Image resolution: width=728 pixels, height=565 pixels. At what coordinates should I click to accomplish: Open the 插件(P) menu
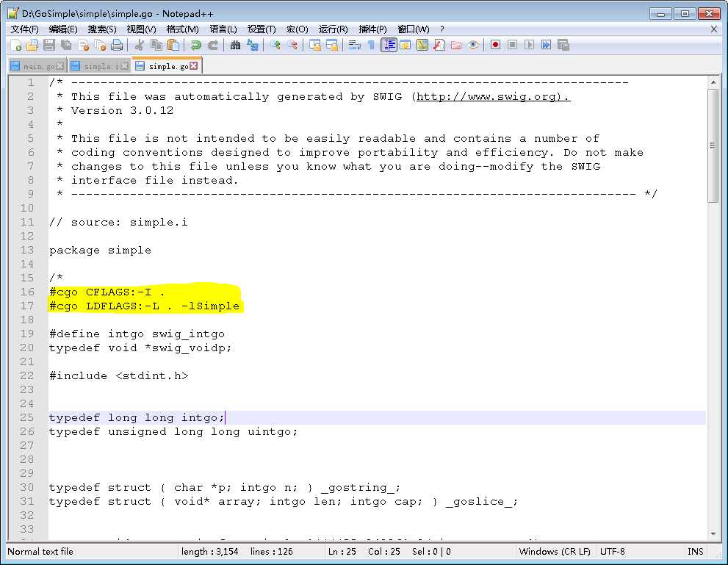pos(373,29)
